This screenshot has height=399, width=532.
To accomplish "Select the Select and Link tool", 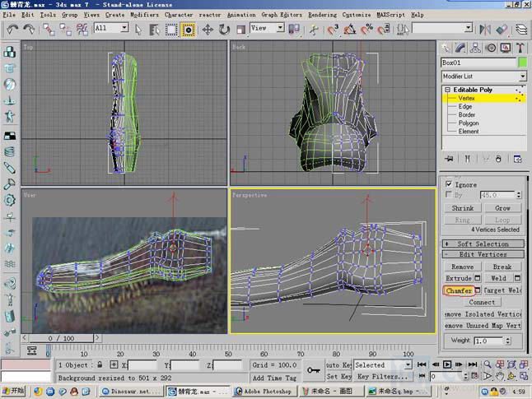I will click(x=49, y=30).
